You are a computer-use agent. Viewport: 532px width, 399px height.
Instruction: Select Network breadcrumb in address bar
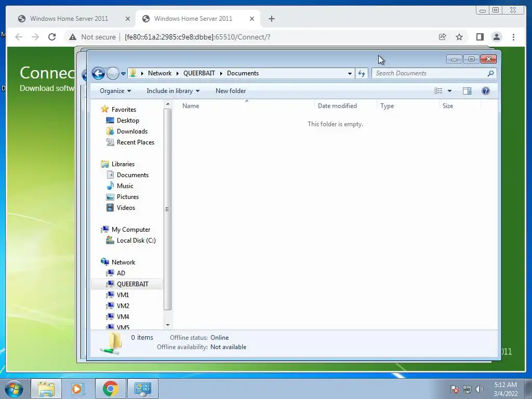[x=159, y=73]
